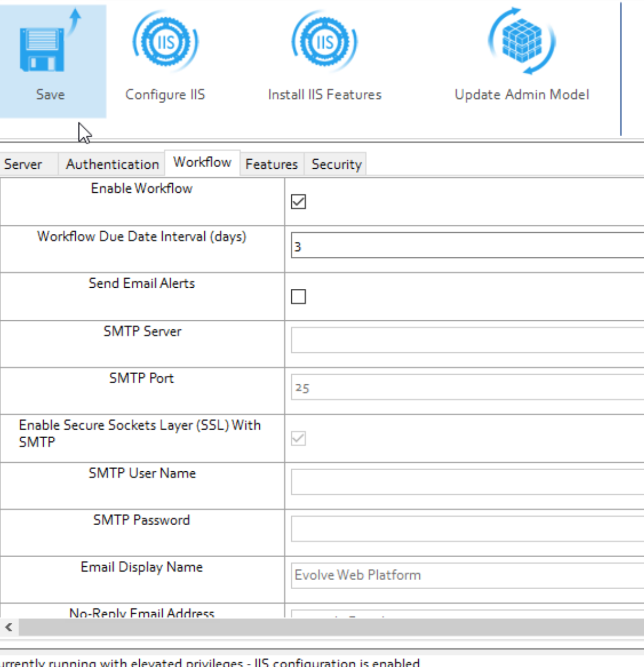Screen dimensions: 644x667
Task: Click the SMTP Password field
Action: click(x=467, y=529)
